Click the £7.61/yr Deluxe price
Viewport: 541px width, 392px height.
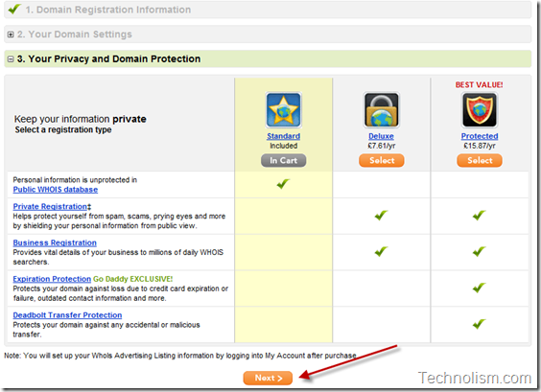pyautogui.click(x=381, y=146)
